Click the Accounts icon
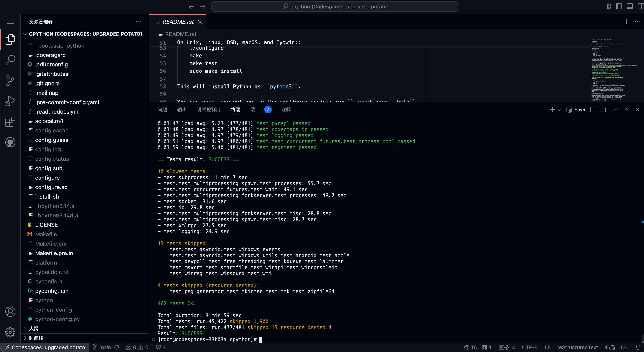644x352 pixels. (x=10, y=312)
